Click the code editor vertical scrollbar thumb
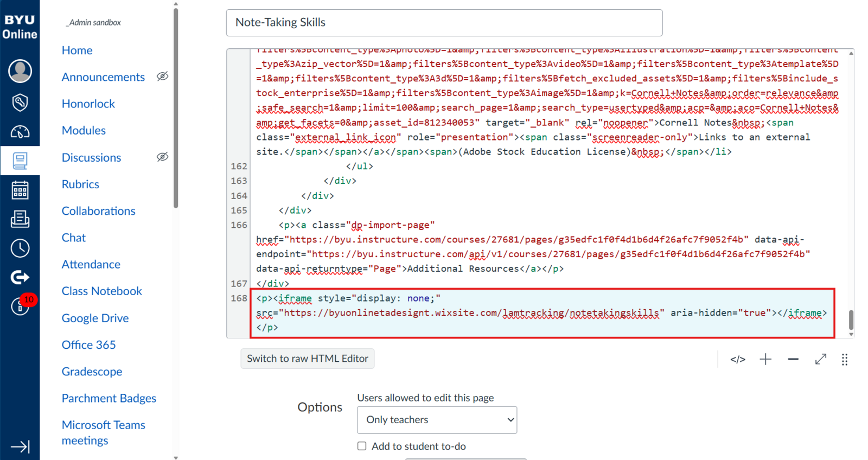Viewport: 868px width, 460px height. click(x=851, y=320)
